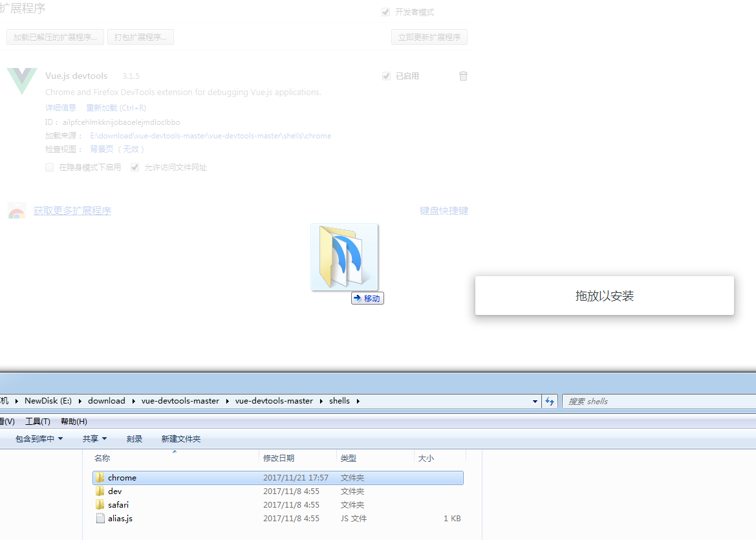This screenshot has width=756, height=540.
Task: Click 打包扩展程序 button
Action: [140, 37]
